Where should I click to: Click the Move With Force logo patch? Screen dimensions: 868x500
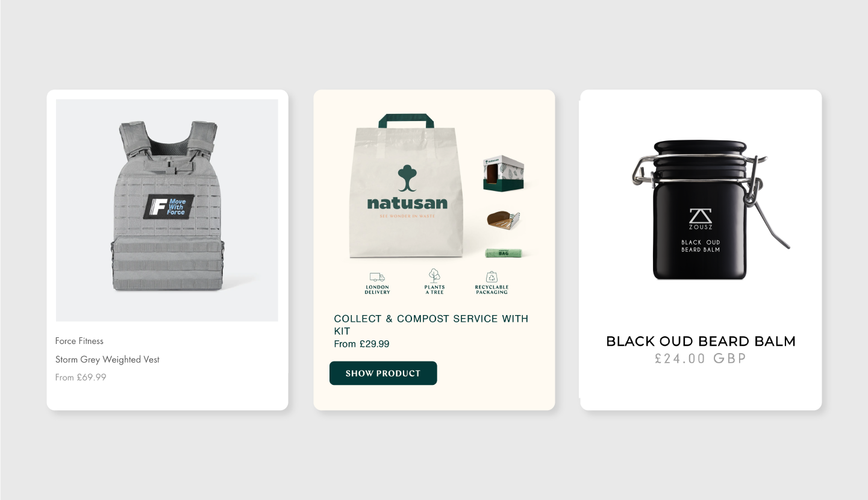[169, 207]
